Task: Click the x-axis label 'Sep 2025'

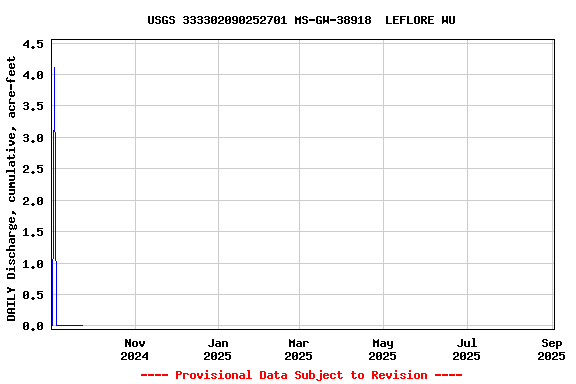Action: click(551, 349)
